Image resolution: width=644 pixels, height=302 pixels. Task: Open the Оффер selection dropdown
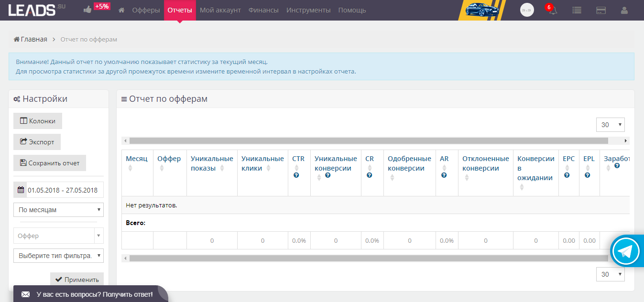point(58,236)
